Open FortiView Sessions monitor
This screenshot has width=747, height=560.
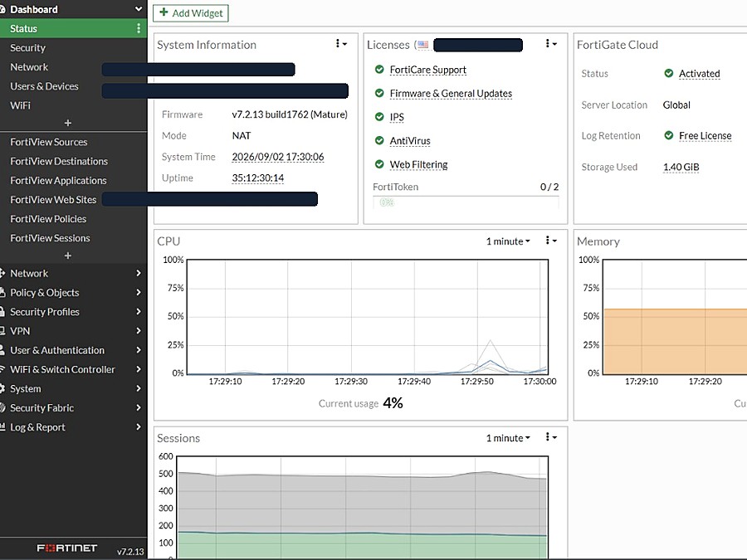[x=50, y=237]
